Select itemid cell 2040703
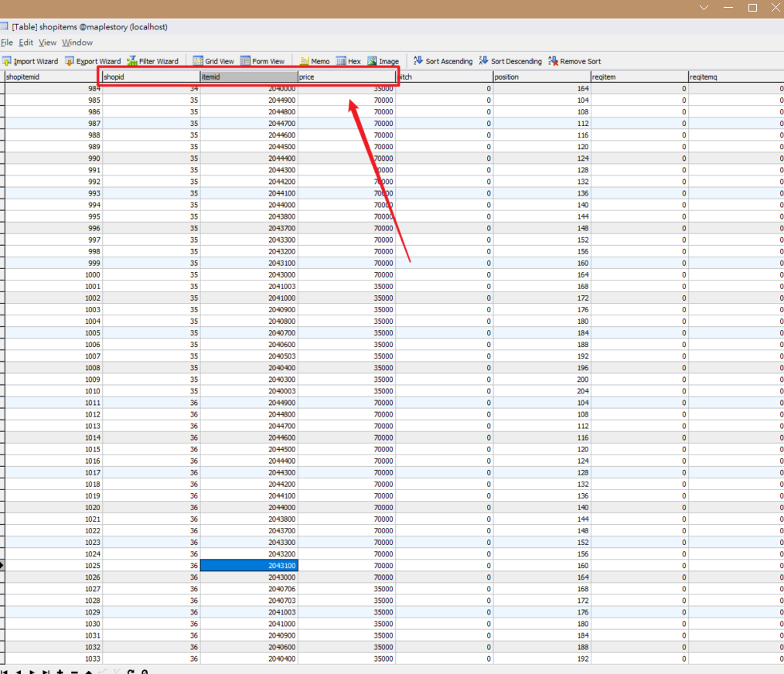The width and height of the screenshot is (784, 674). pos(249,601)
